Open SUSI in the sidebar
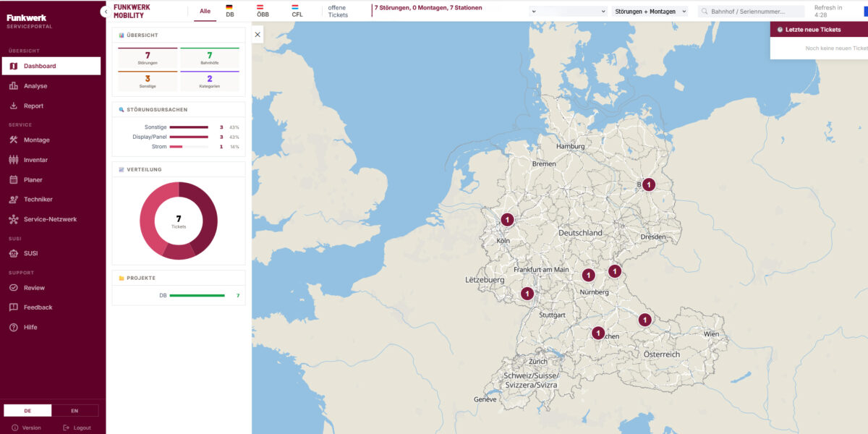This screenshot has height=434, width=868. [x=51, y=253]
